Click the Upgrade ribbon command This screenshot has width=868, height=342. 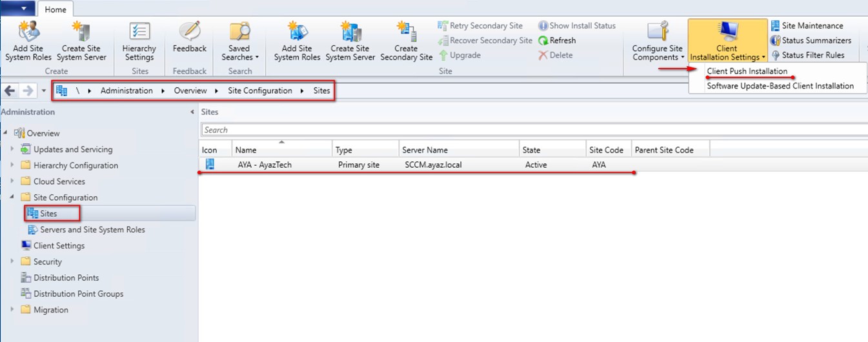(459, 55)
